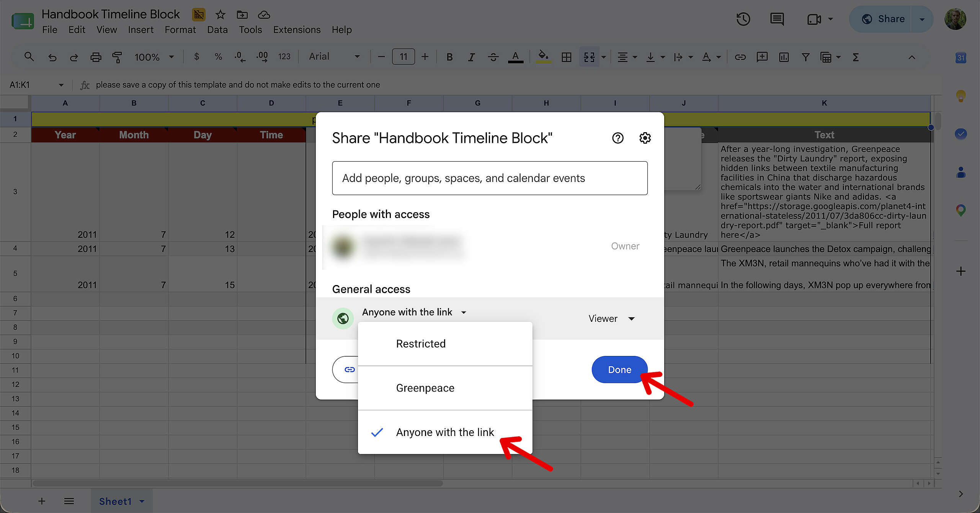Open the zoom 100% dropdown
This screenshot has height=513, width=980.
point(154,57)
